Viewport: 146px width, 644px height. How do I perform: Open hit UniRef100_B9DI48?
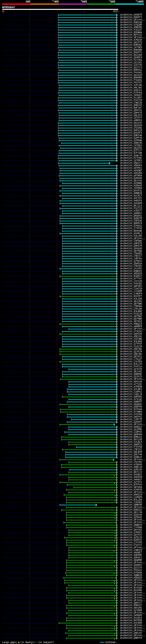(131, 22)
